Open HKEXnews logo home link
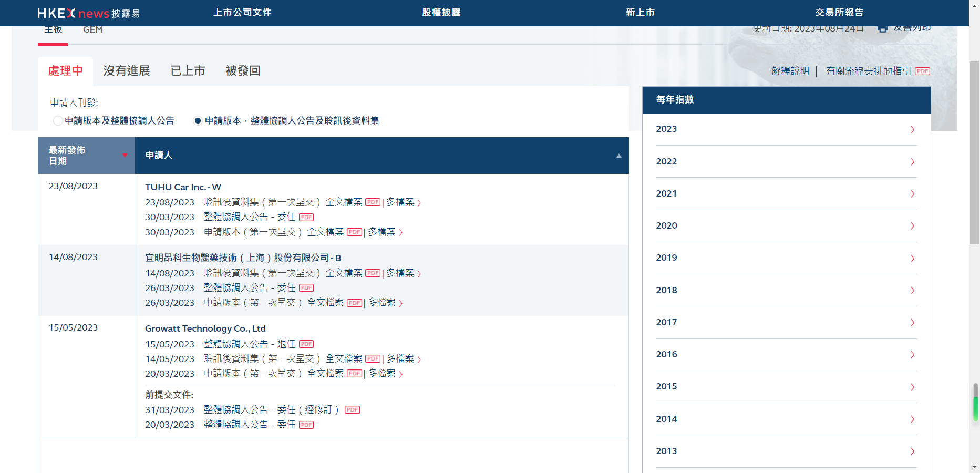Image resolution: width=980 pixels, height=473 pixels. pyautogui.click(x=88, y=13)
